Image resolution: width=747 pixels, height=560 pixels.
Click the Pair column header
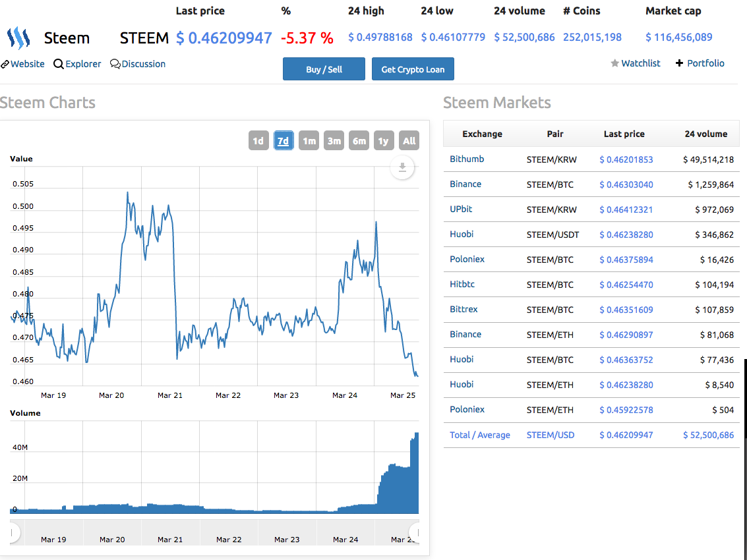(555, 134)
